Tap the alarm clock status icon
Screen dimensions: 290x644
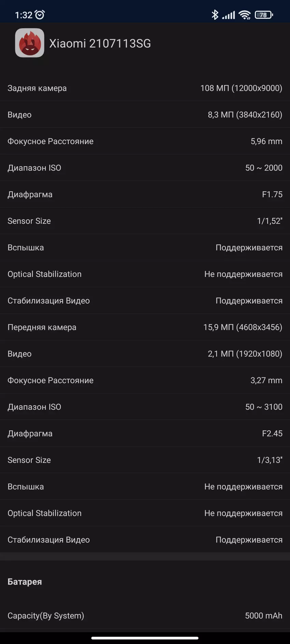point(40,15)
